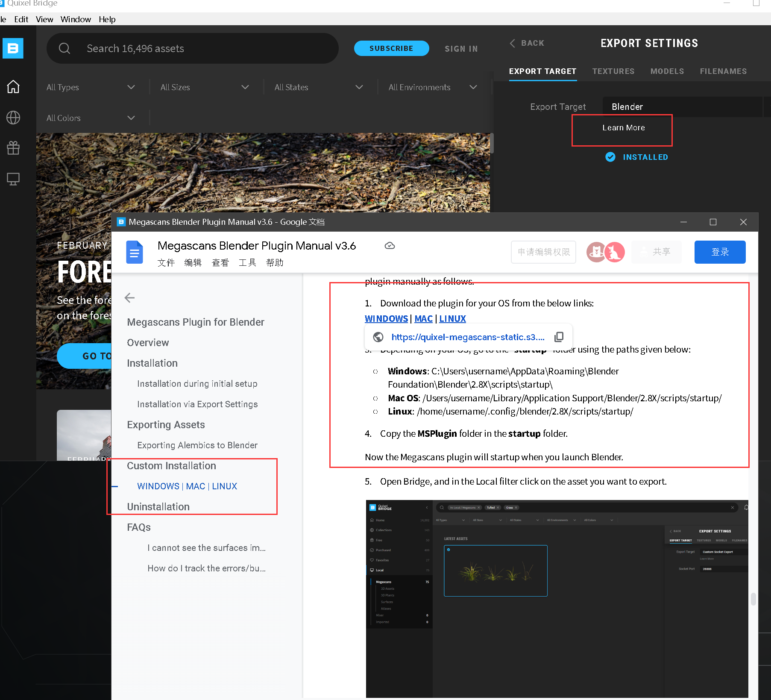Open the monitor Local sidebar icon
Screen dimensions: 771x700
click(x=13, y=179)
